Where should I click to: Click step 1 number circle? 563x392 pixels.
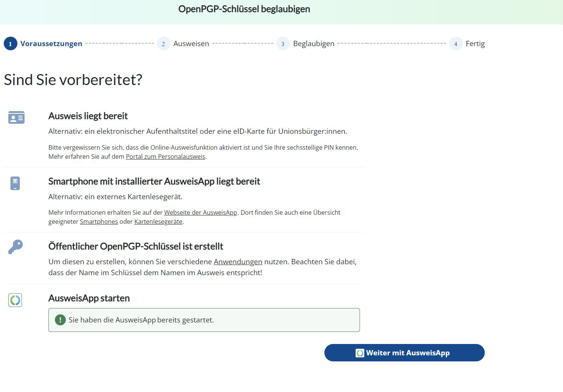click(10, 43)
